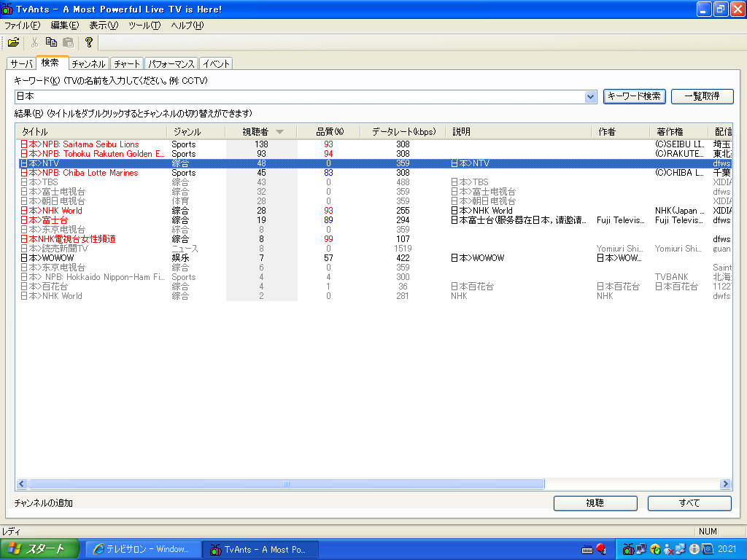The width and height of the screenshot is (747, 560).
Task: Switch to the サーバ tab
Action: pyautogui.click(x=22, y=64)
